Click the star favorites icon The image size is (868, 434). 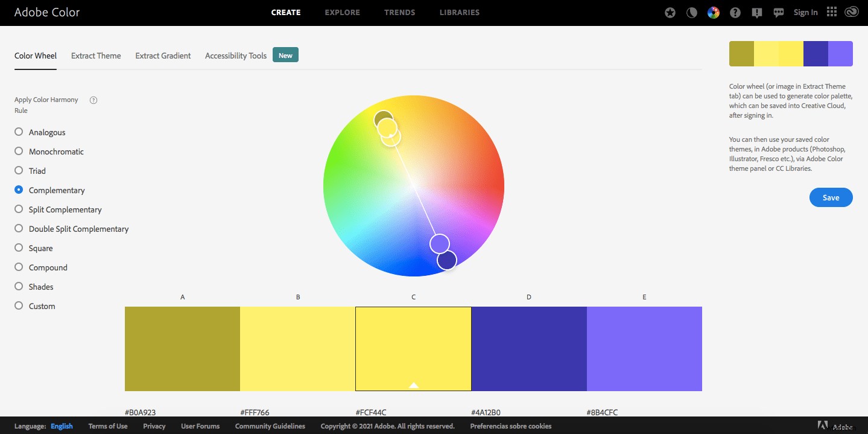[670, 12]
